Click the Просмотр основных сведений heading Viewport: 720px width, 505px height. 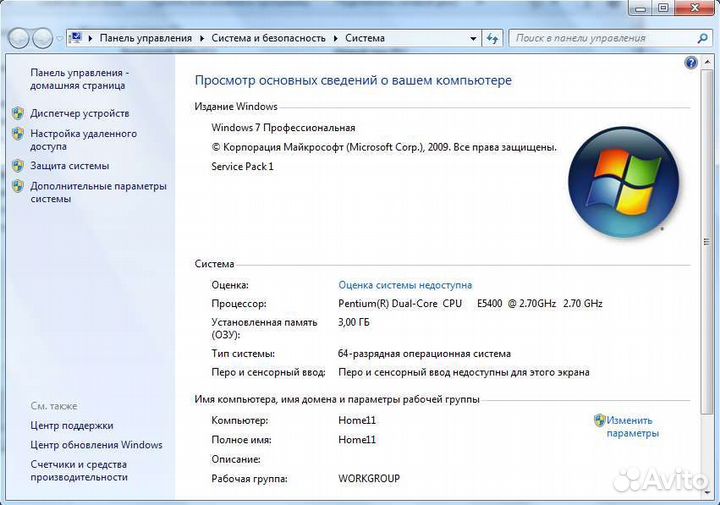(353, 80)
